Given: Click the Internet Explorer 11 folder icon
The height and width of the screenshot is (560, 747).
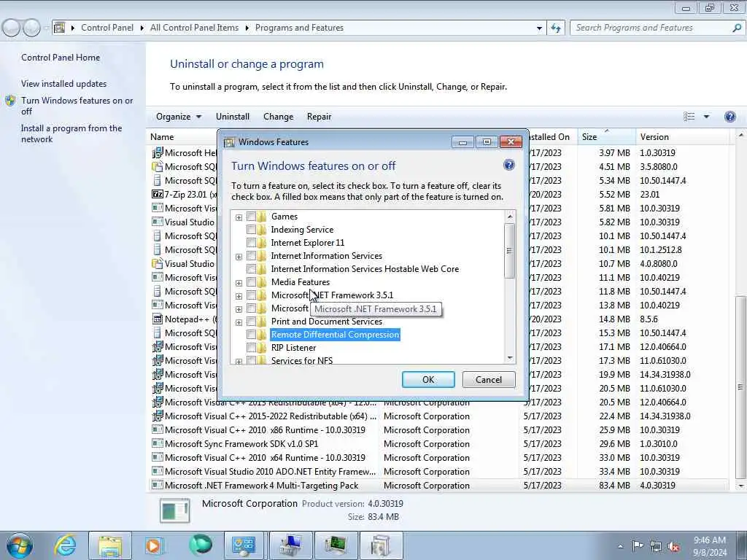Looking at the screenshot, I should coord(262,243).
